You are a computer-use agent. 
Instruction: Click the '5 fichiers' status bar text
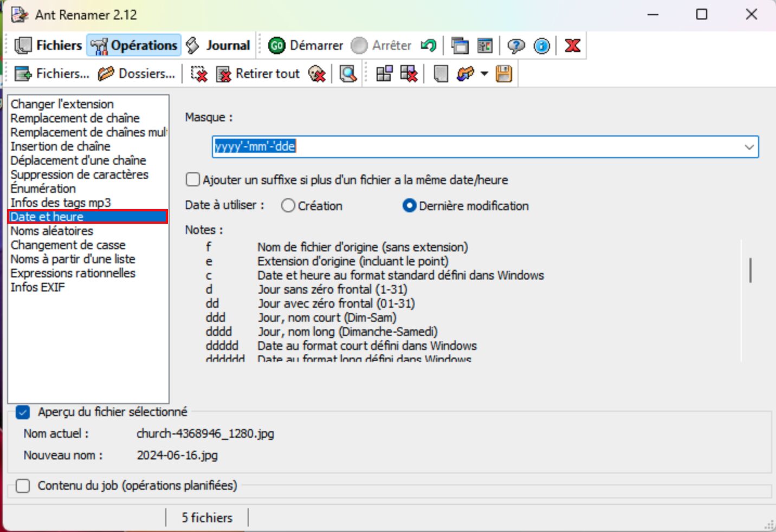click(x=207, y=518)
